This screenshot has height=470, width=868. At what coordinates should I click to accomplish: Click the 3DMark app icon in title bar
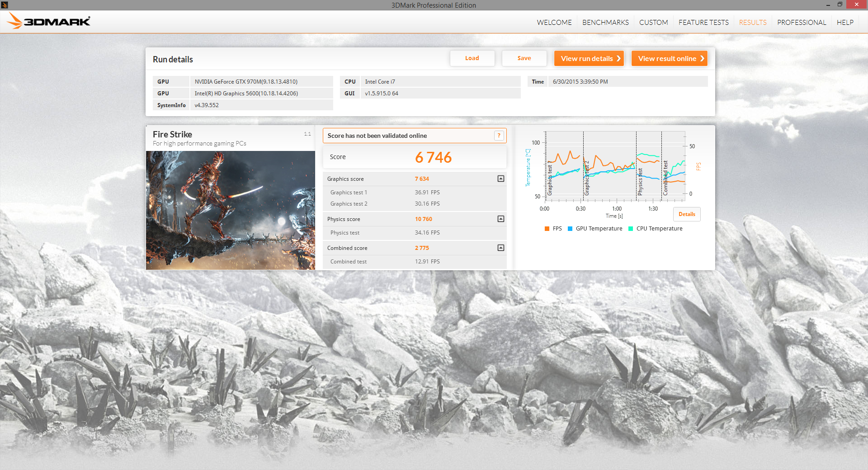coord(5,5)
